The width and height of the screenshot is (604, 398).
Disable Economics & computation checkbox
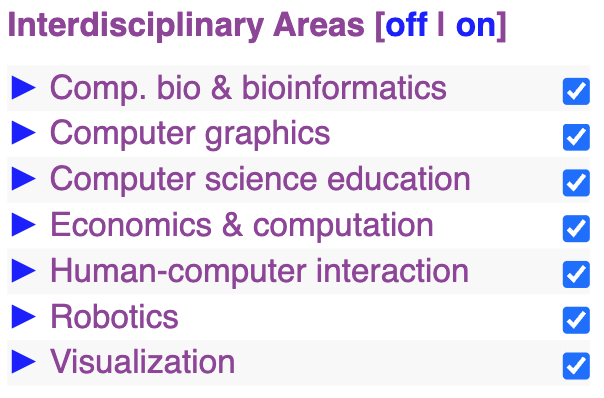(576, 228)
